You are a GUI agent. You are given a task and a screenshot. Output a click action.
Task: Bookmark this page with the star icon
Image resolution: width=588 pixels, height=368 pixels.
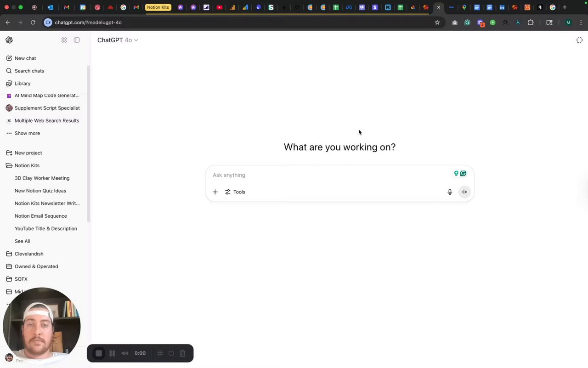(437, 23)
